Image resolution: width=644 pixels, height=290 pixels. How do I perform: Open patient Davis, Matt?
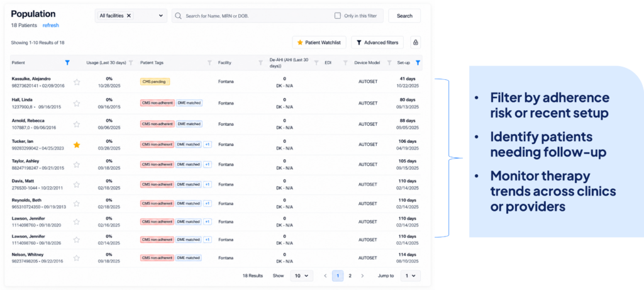(x=23, y=181)
